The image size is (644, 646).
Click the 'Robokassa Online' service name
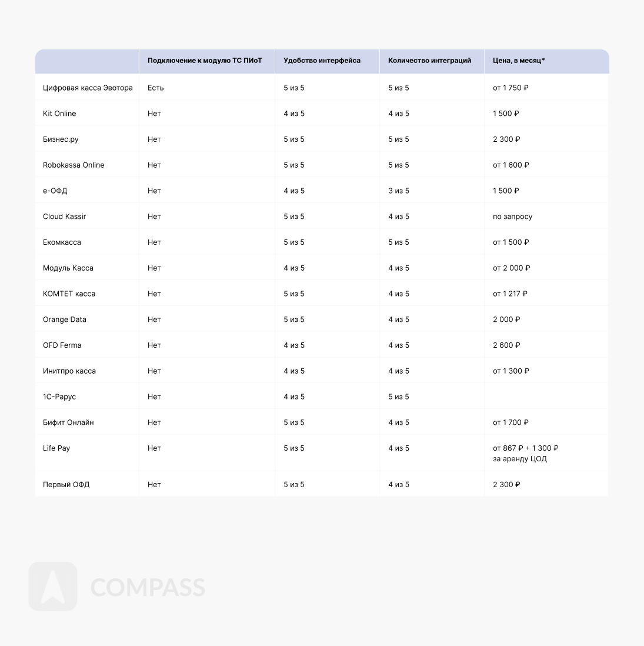(x=74, y=165)
